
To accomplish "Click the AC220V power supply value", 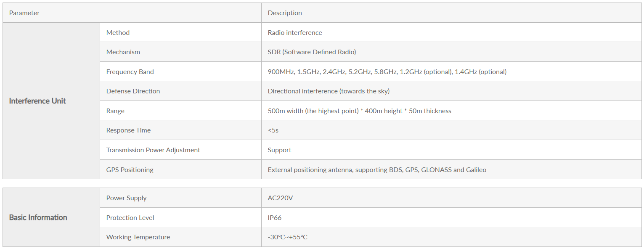I will pos(280,198).
